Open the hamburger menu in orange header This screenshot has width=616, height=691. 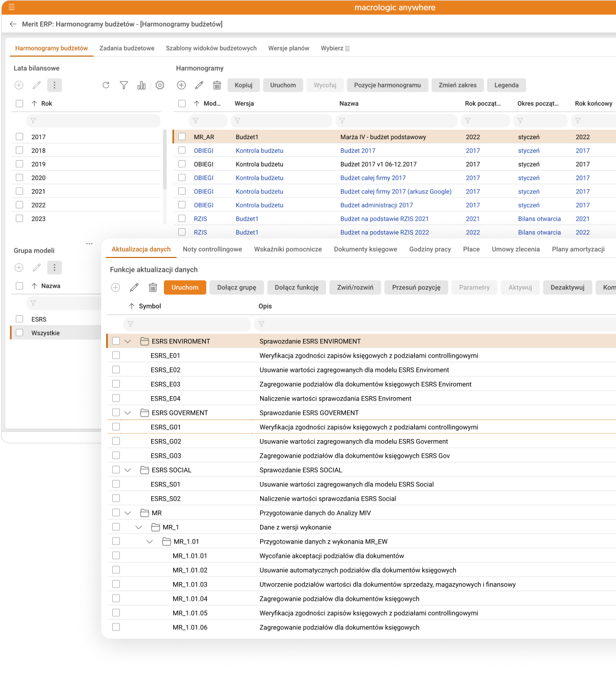[12, 7]
